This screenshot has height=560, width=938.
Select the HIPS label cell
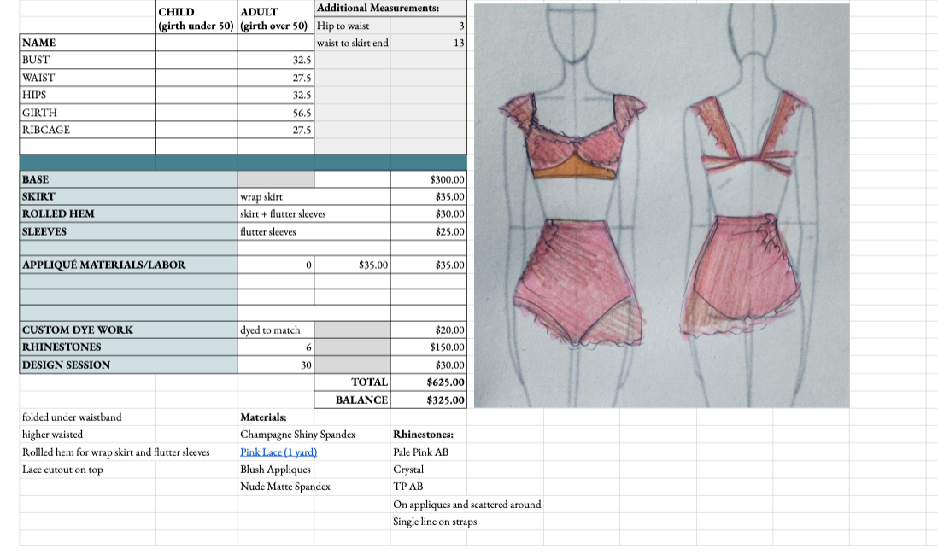87,95
